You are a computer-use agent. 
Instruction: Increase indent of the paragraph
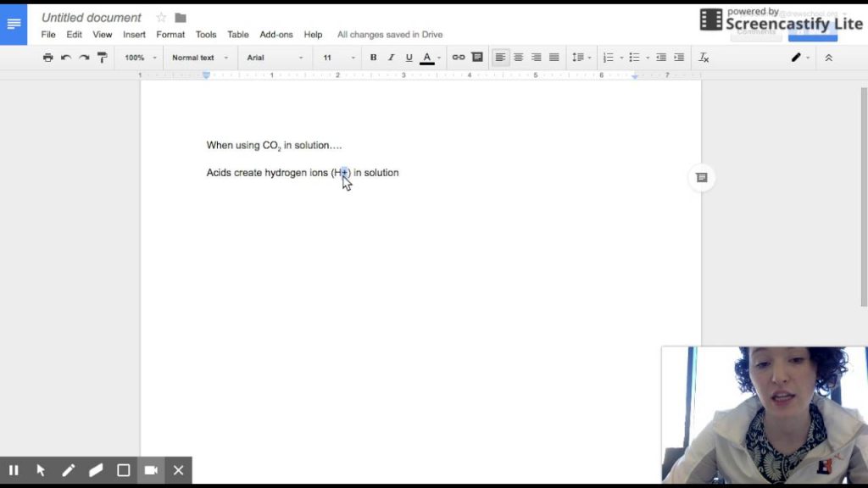[x=678, y=57]
